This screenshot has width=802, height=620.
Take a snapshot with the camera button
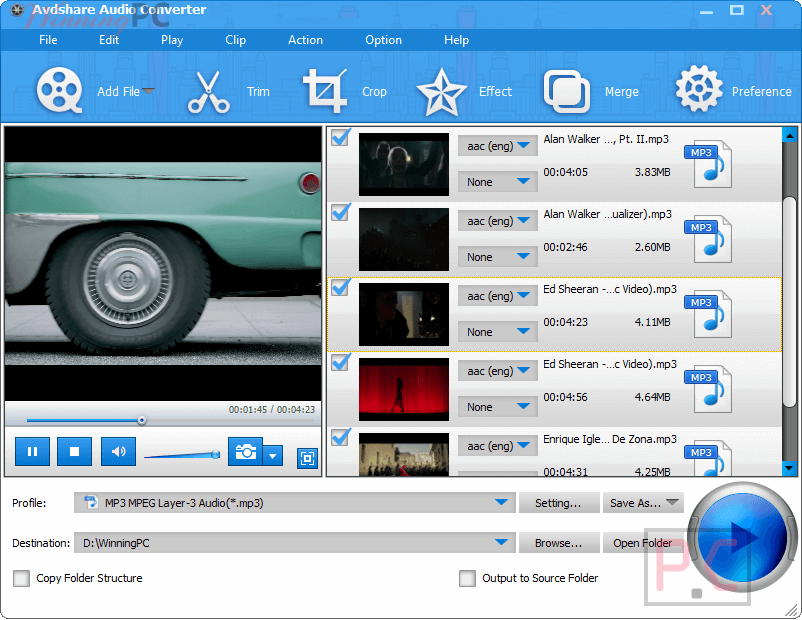pyautogui.click(x=246, y=451)
